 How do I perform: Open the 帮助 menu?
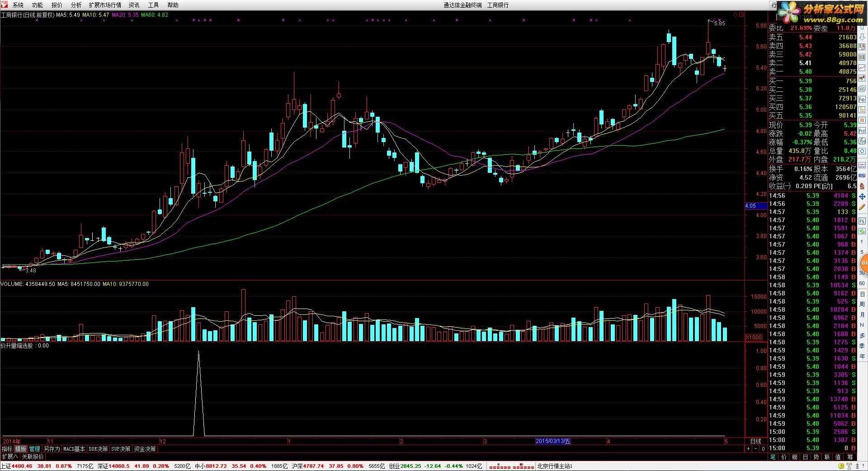173,5
